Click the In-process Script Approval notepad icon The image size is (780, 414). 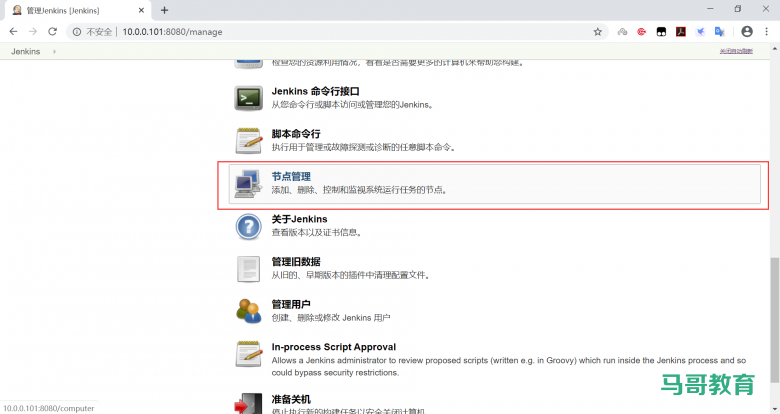pyautogui.click(x=248, y=354)
